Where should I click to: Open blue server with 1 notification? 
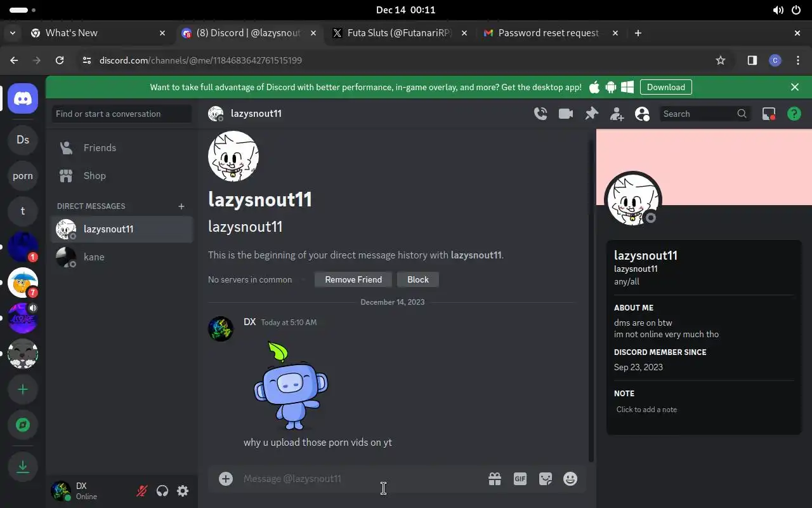click(23, 247)
